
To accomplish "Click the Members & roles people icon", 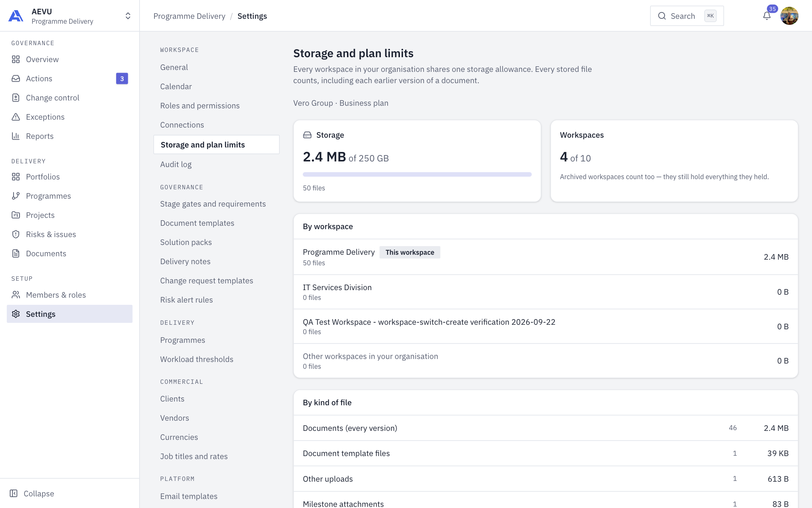I will (x=16, y=295).
